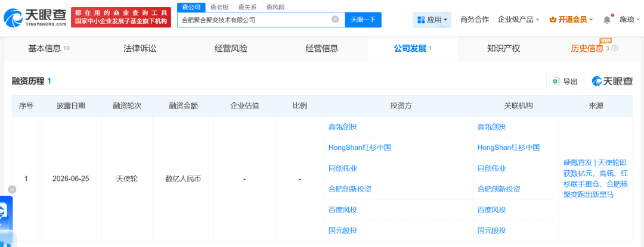Open the 应用 dropdown
Image resolution: width=644 pixels, height=247 pixels.
click(432, 20)
